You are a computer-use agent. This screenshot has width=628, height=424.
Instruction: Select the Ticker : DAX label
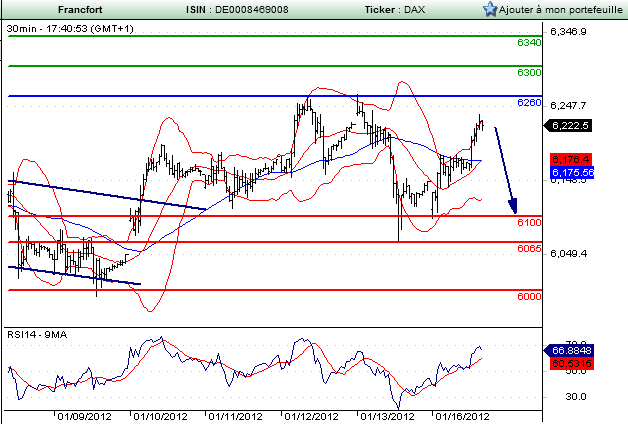click(395, 10)
